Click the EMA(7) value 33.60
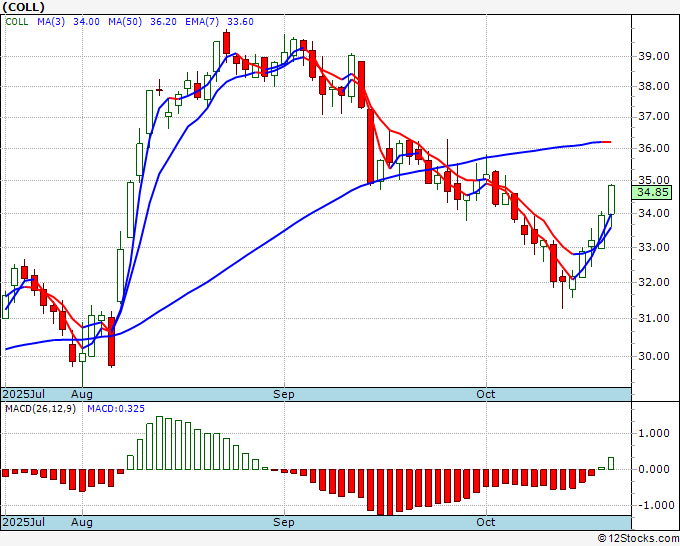 click(x=240, y=22)
